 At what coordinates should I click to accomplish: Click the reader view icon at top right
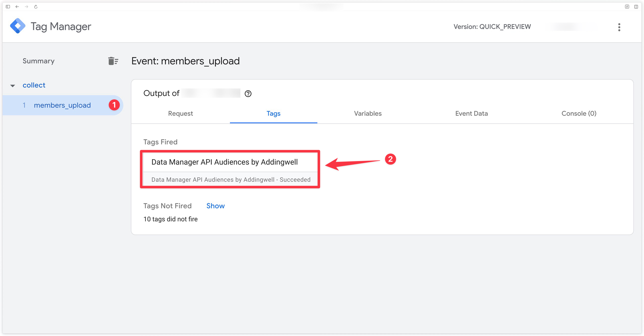(627, 7)
